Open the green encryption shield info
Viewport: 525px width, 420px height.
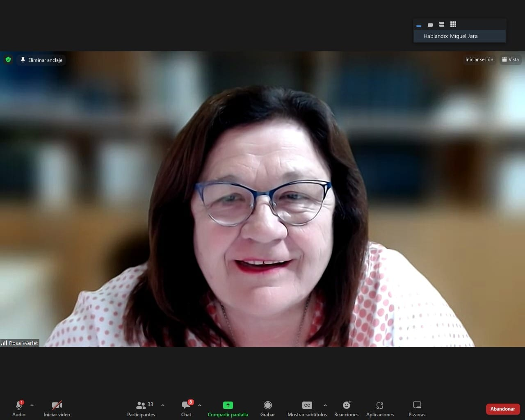[8, 60]
